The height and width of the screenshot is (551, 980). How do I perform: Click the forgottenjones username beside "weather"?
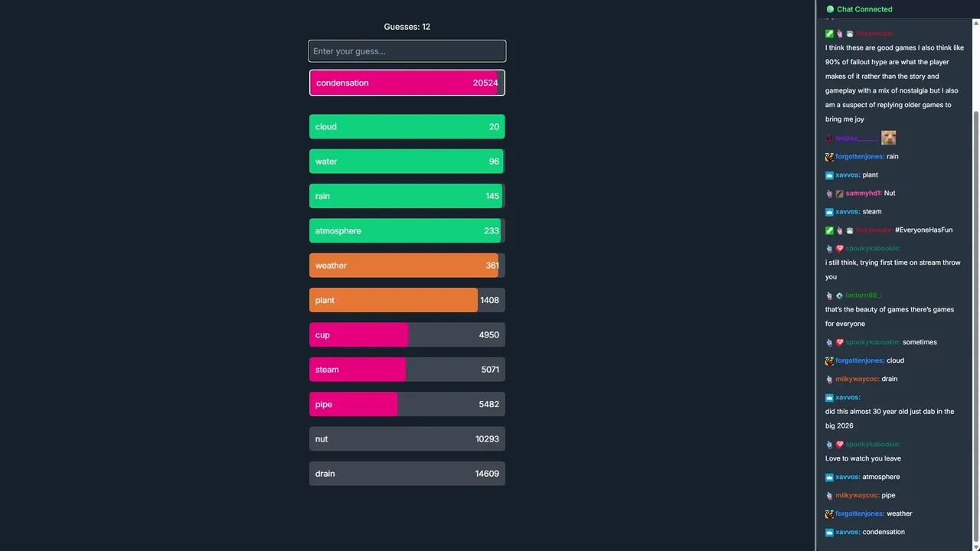tap(859, 514)
